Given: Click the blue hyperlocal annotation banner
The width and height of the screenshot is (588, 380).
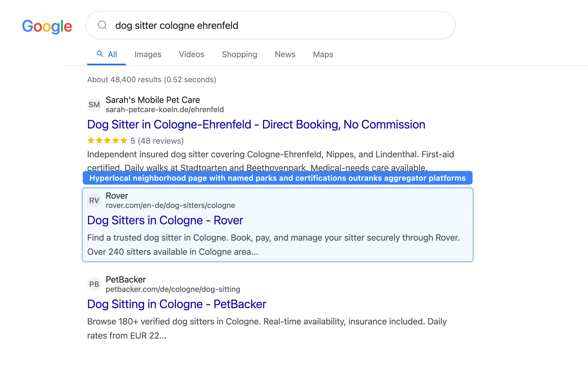Looking at the screenshot, I should pyautogui.click(x=277, y=178).
